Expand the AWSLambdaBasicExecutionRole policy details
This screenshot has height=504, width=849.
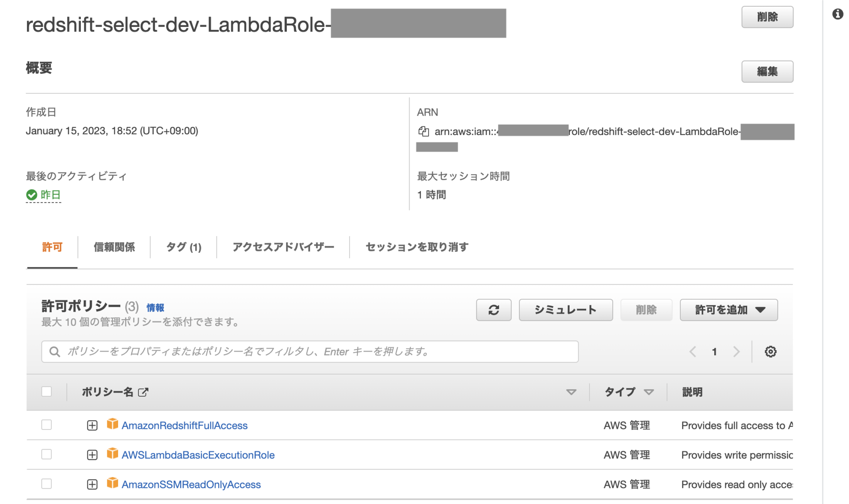coord(92,455)
